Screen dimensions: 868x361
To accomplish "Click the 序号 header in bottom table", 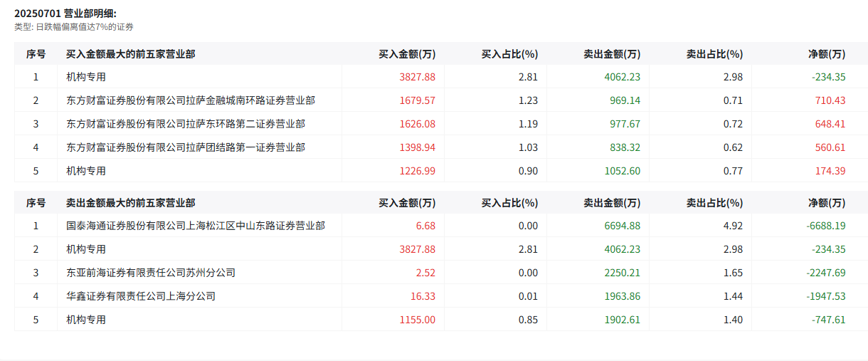I will pos(36,203).
